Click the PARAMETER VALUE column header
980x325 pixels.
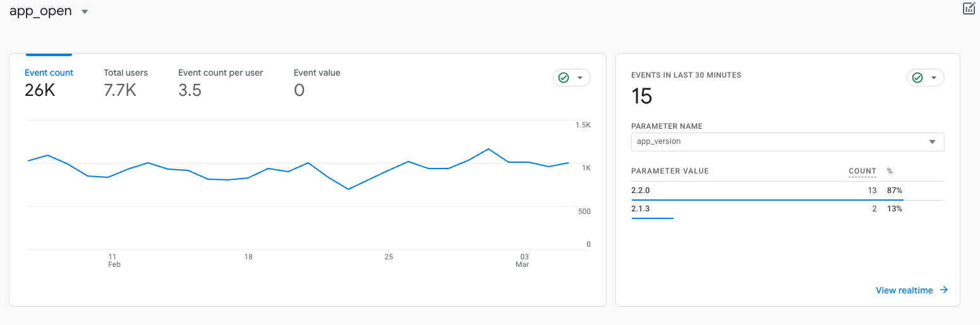(670, 171)
